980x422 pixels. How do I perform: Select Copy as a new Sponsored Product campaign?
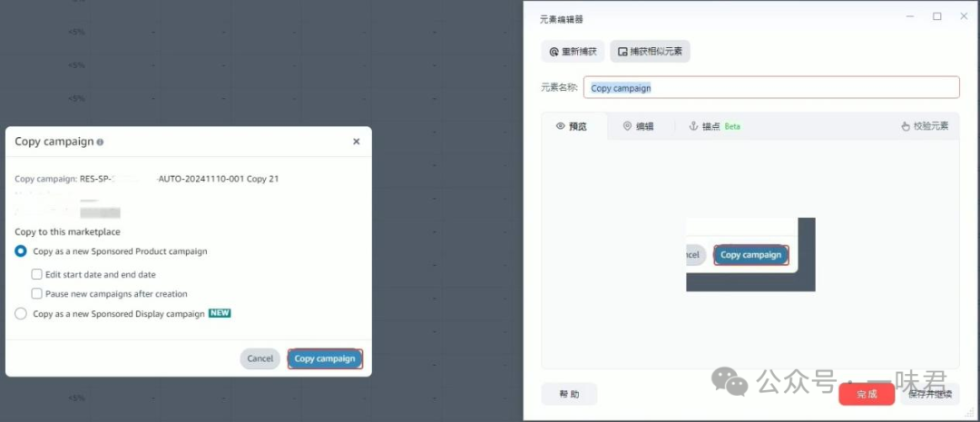(x=21, y=251)
